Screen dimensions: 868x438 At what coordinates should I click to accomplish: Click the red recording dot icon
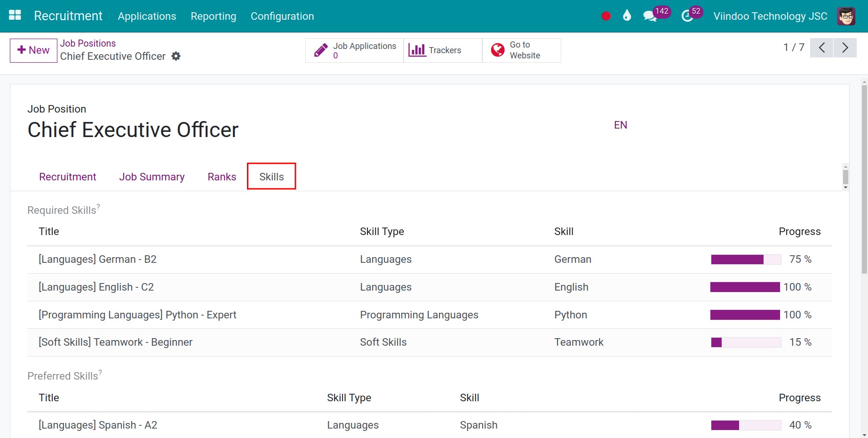tap(606, 16)
